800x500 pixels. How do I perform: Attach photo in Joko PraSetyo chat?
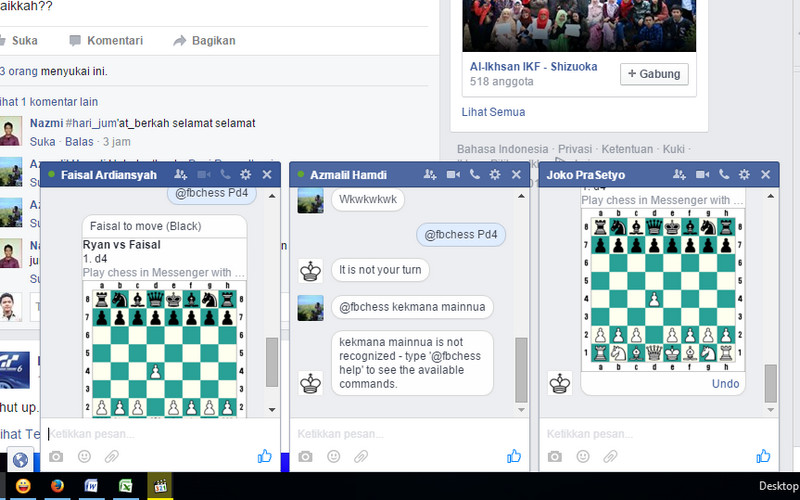[555, 456]
